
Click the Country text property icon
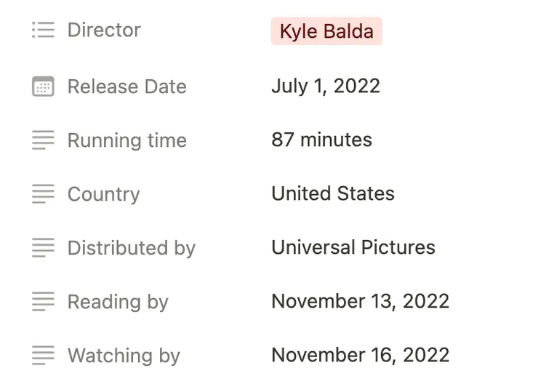click(x=43, y=194)
